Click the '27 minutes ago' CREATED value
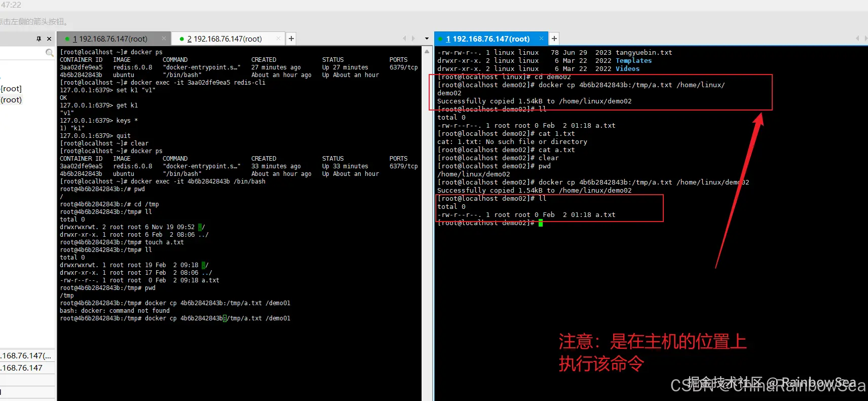The image size is (868, 401). pos(276,67)
